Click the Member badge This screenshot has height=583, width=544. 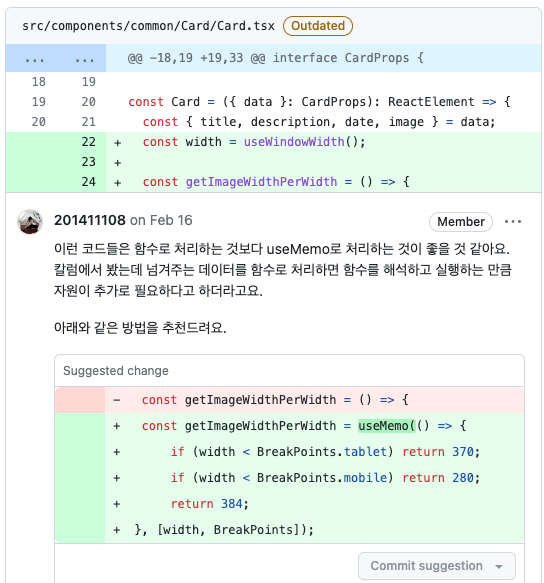461,222
